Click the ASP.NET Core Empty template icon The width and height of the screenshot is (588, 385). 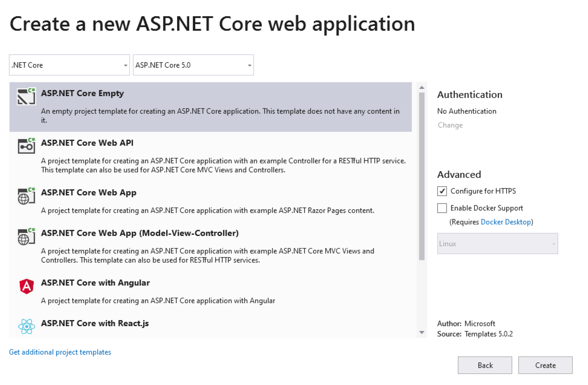pyautogui.click(x=26, y=96)
